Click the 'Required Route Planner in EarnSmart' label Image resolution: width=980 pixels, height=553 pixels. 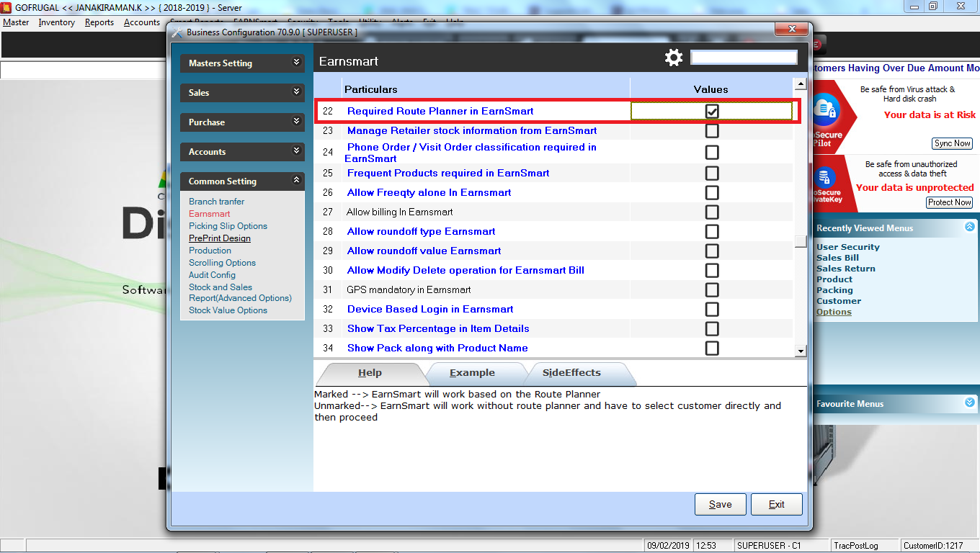click(440, 111)
